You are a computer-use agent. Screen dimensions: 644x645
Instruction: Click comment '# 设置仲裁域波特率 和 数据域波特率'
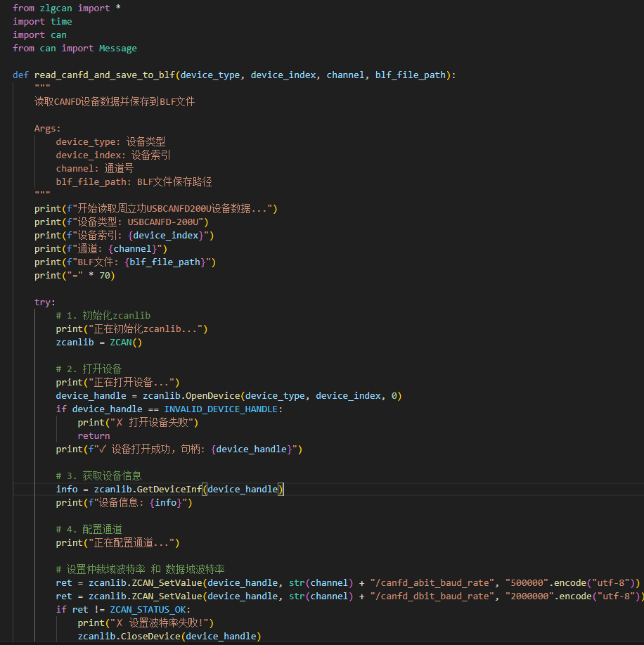coord(140,569)
